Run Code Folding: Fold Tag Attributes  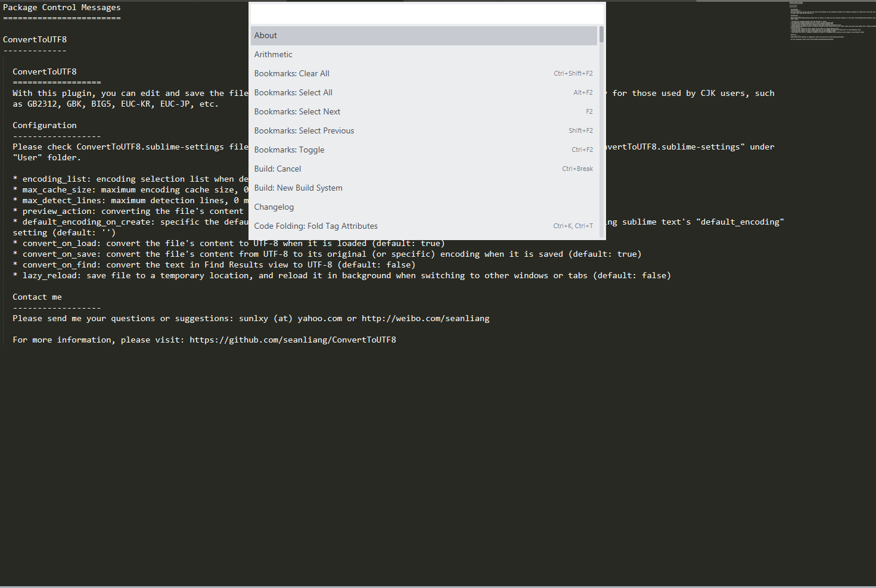(x=424, y=226)
